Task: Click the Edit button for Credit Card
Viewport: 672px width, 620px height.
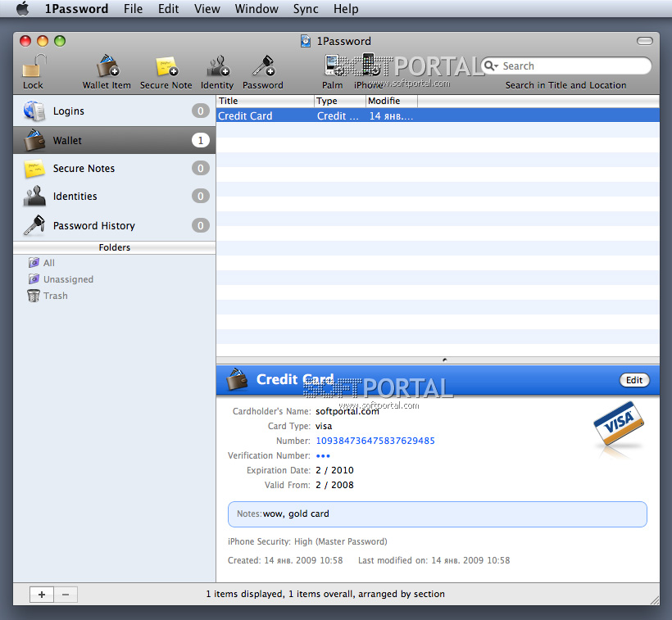Action: (634, 380)
